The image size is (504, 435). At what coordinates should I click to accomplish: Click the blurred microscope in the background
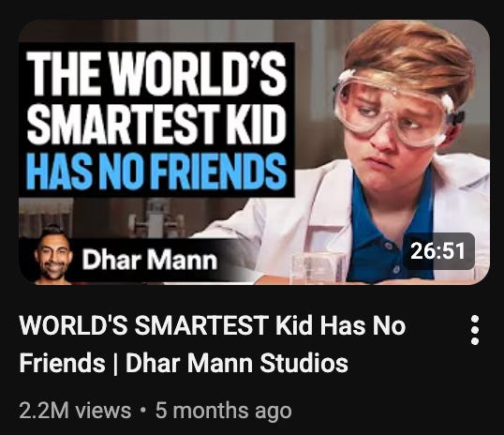point(156,217)
